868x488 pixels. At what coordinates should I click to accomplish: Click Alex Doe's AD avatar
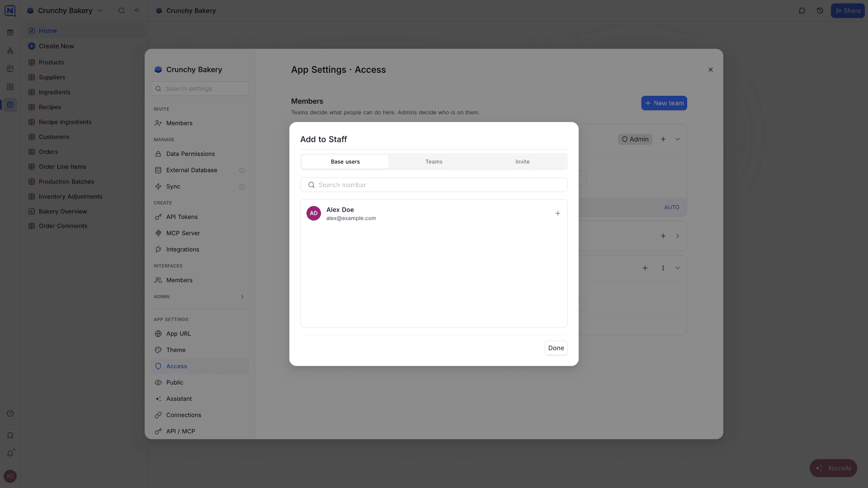pos(313,213)
